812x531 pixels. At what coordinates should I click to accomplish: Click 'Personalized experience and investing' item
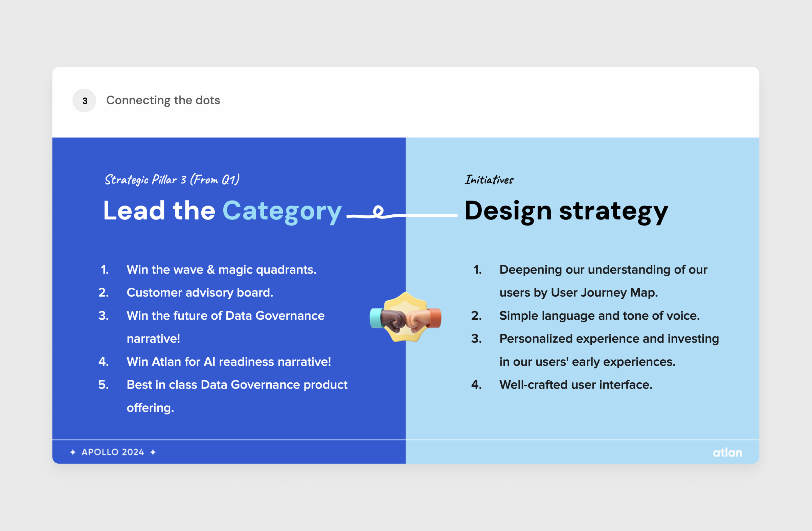point(609,339)
